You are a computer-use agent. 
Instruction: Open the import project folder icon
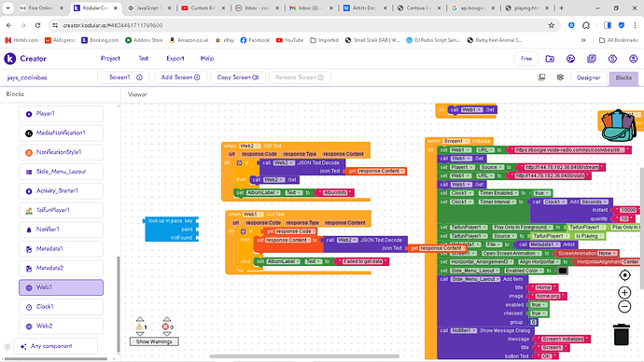pos(550,59)
